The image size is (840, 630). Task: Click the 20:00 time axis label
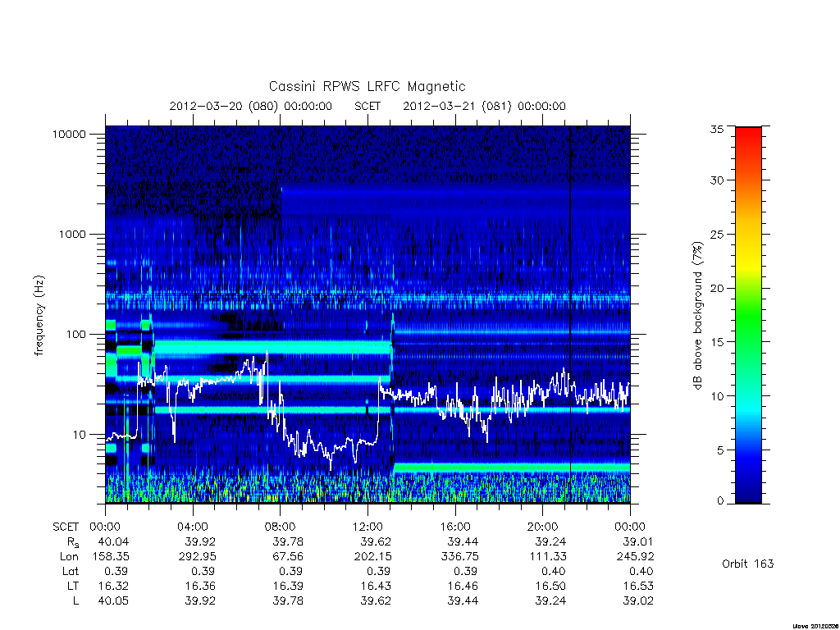(x=543, y=527)
